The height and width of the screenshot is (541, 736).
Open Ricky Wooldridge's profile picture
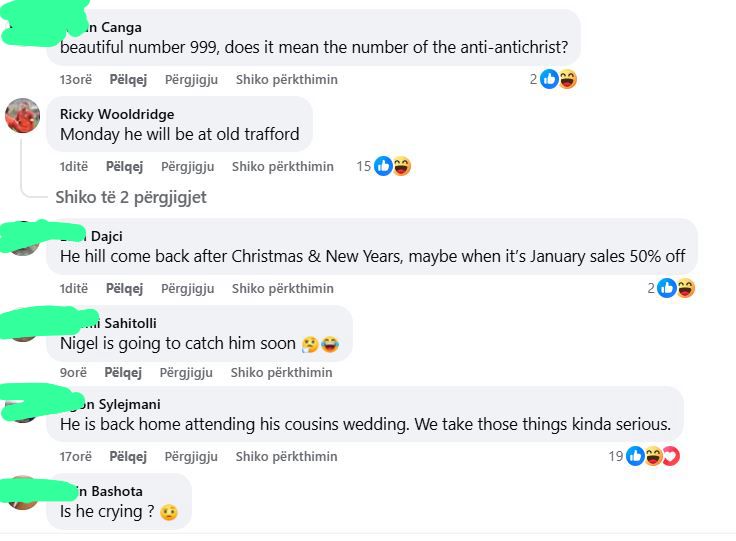tap(23, 116)
